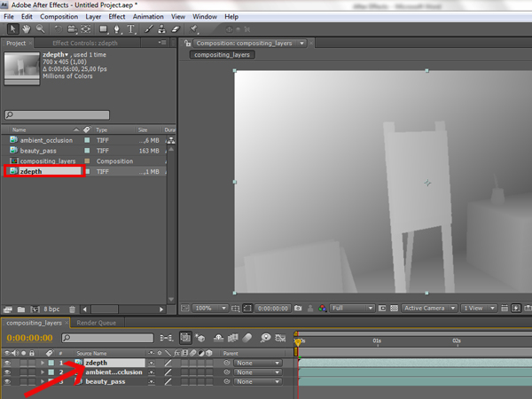Select the Eraser tool

[175, 29]
